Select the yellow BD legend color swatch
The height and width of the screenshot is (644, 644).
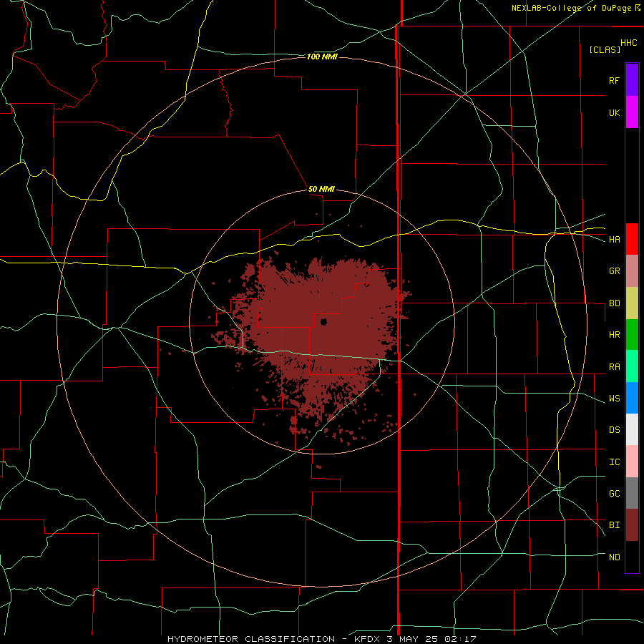[632, 303]
